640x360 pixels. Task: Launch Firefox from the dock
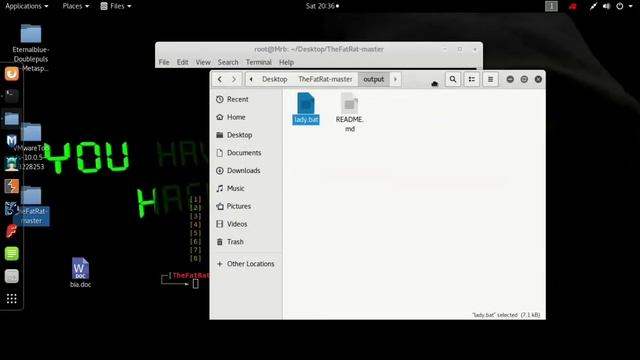[x=11, y=73]
